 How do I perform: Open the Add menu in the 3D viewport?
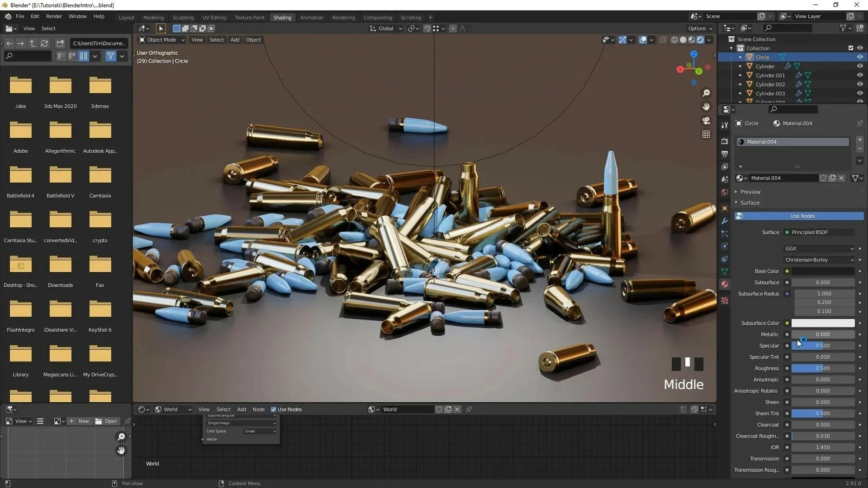point(234,40)
